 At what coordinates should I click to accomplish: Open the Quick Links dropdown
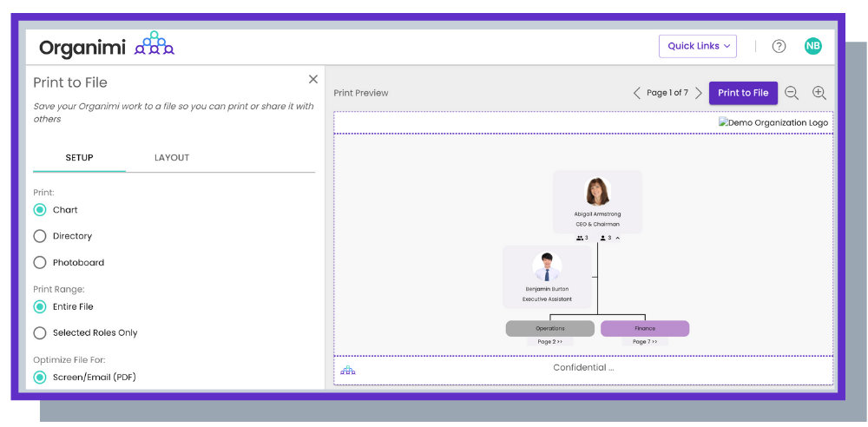pyautogui.click(x=698, y=46)
